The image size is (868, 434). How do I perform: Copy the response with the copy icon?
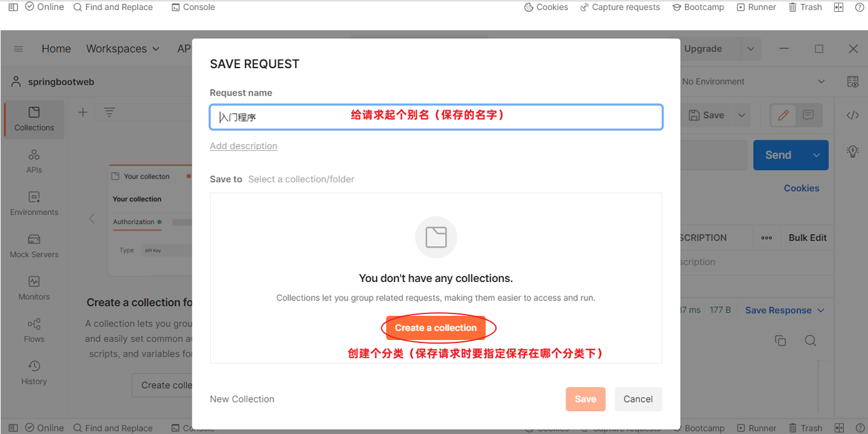point(780,341)
